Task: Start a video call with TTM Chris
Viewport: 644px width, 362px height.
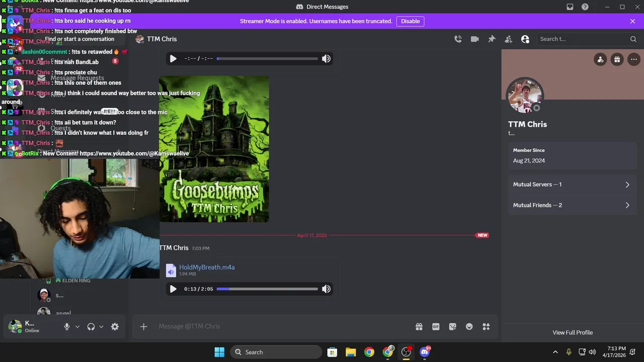Action: [x=474, y=39]
